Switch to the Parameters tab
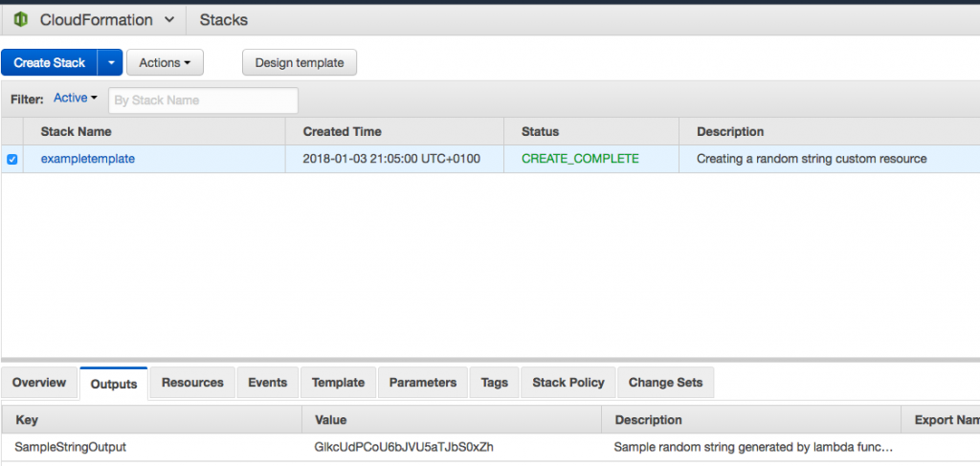 423,383
